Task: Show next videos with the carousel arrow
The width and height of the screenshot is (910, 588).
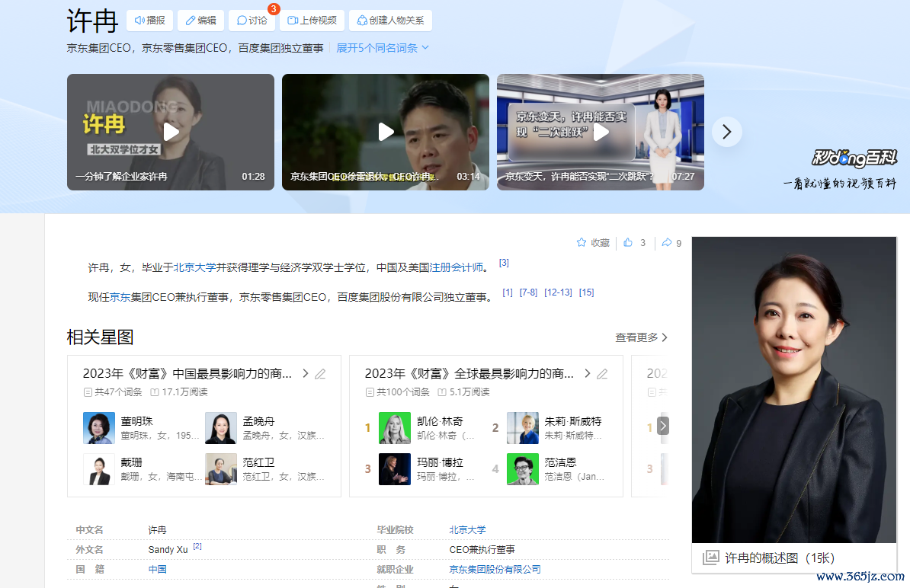Action: pyautogui.click(x=726, y=132)
